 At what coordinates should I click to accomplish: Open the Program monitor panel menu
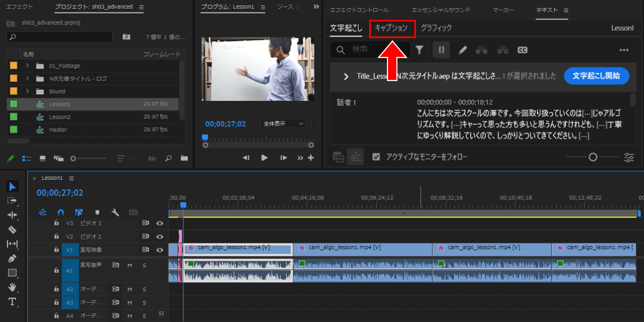(x=262, y=8)
